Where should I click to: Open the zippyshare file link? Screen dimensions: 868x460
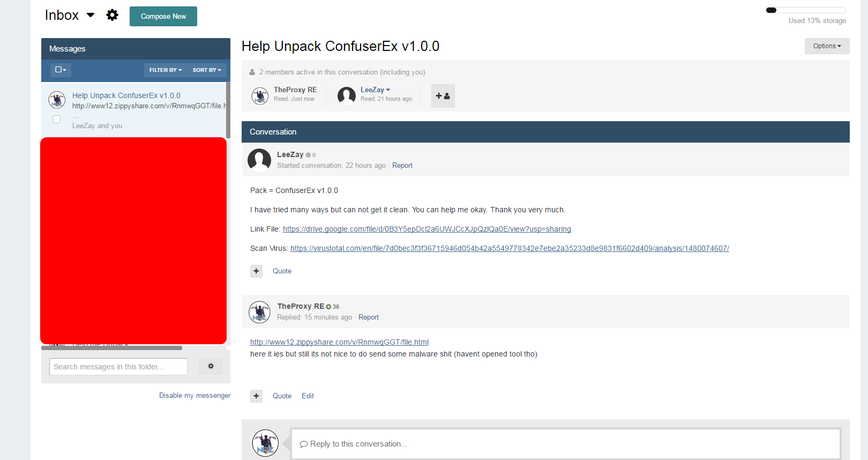tap(339, 342)
